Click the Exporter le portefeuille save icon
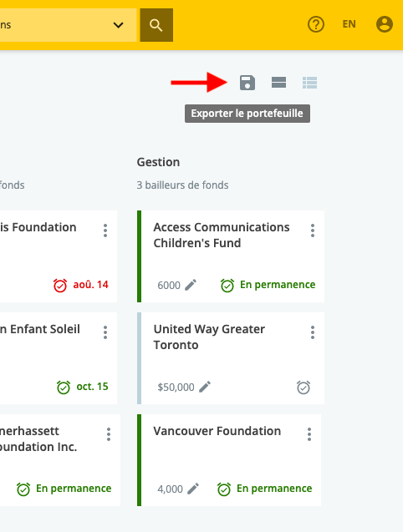This screenshot has height=532, width=403. pos(247,83)
